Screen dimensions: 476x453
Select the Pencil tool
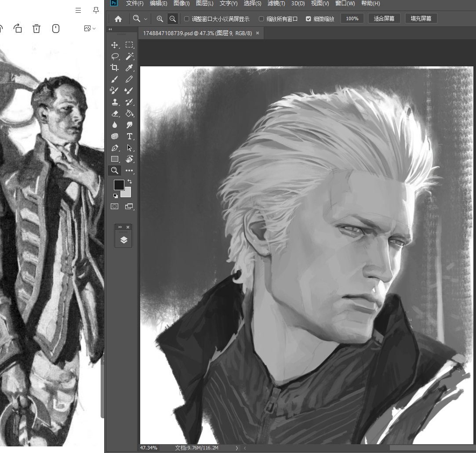click(129, 79)
